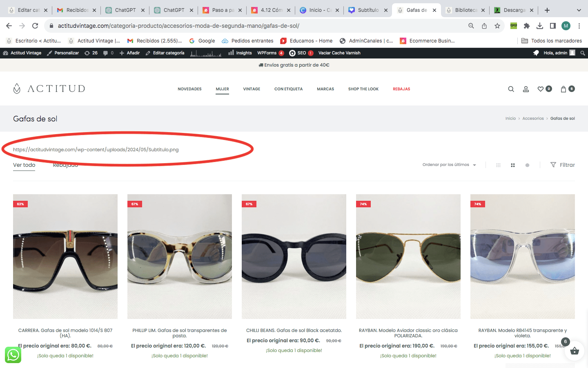The width and height of the screenshot is (588, 368).
Task: Select small dotted grid view icon
Action: (x=498, y=165)
